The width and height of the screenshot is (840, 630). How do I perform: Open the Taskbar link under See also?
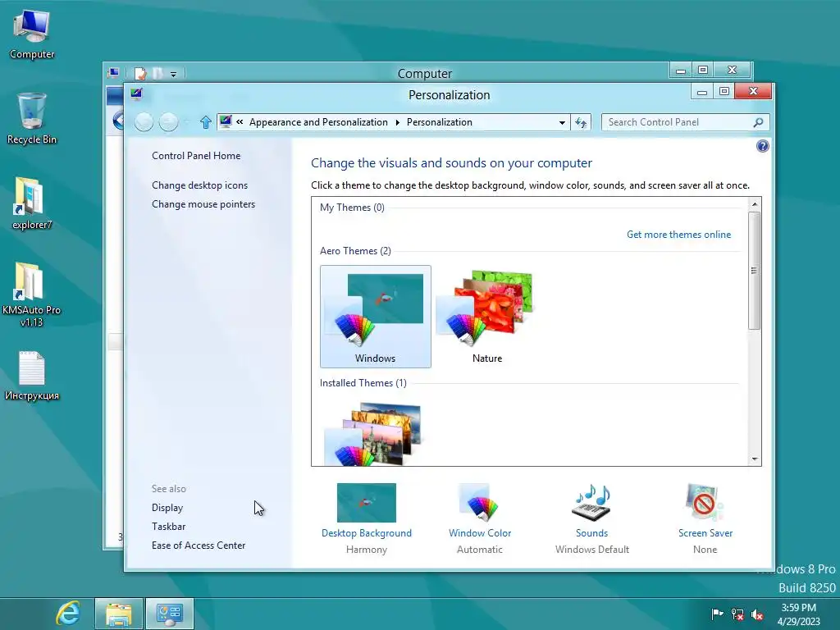tap(169, 526)
